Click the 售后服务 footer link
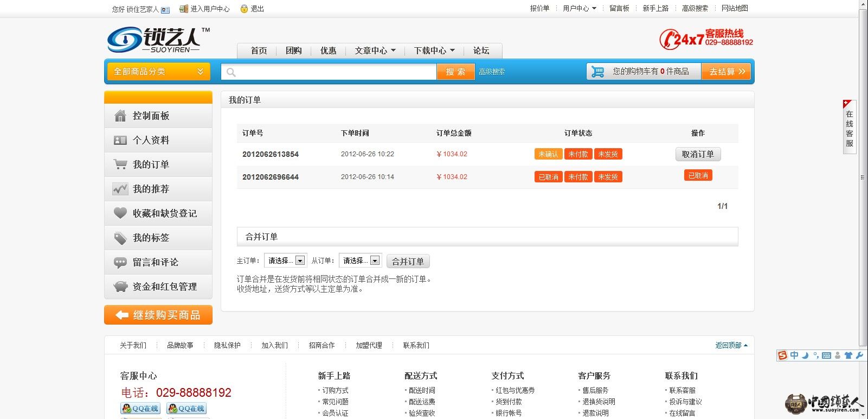 pos(595,390)
